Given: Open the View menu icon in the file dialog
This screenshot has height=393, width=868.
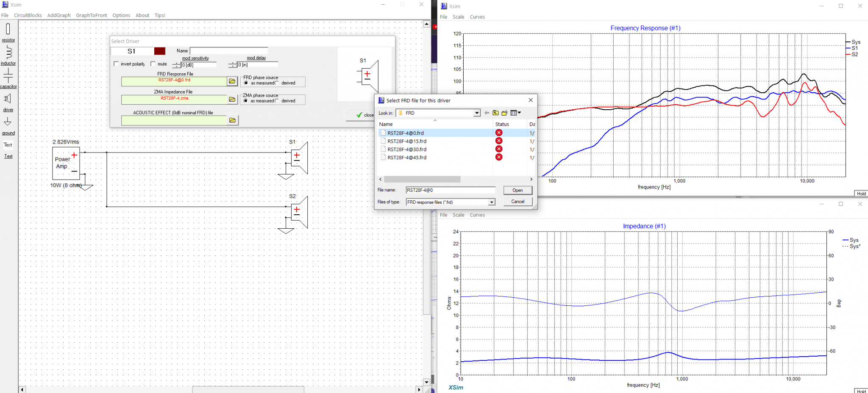Looking at the screenshot, I should [515, 113].
